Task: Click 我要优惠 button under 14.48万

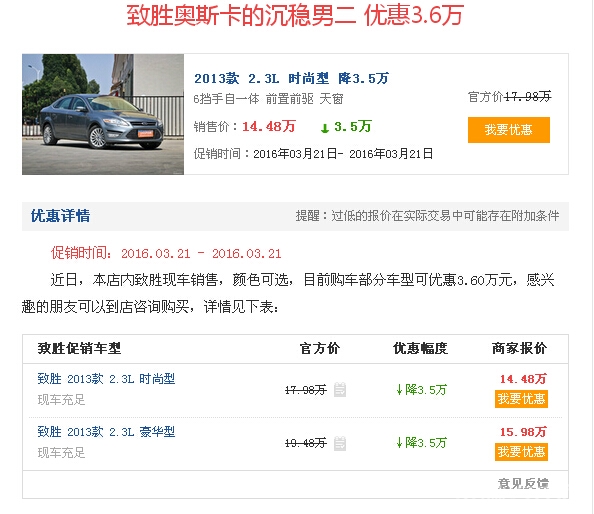Action: (521, 399)
